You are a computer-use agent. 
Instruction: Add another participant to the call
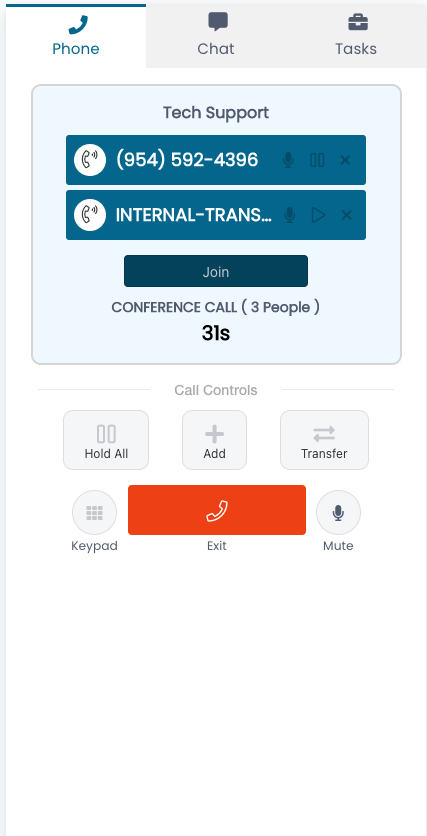tap(214, 440)
